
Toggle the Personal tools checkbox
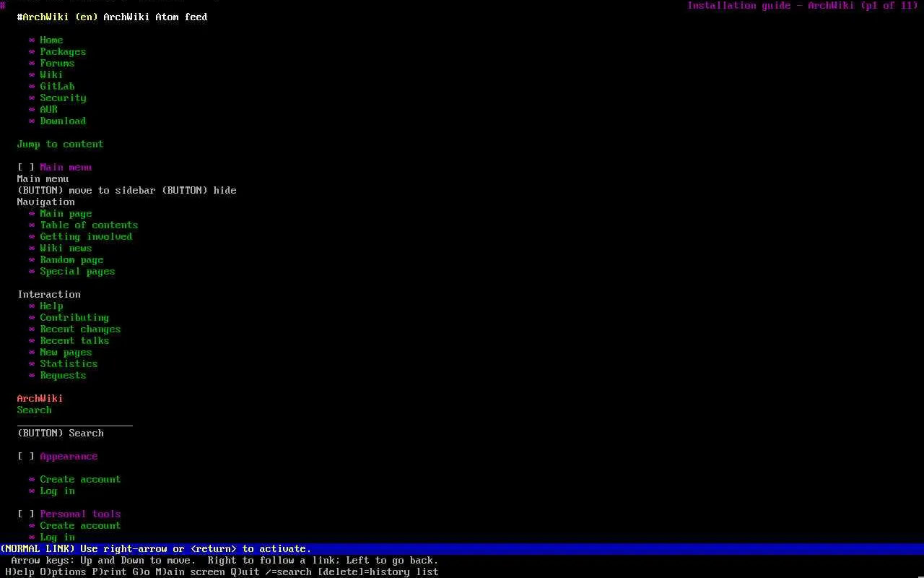click(x=26, y=514)
